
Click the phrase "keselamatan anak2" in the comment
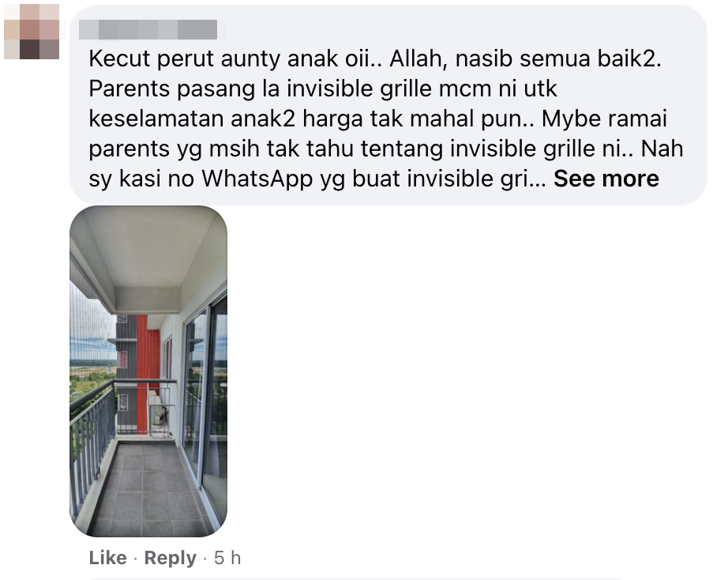tap(192, 119)
